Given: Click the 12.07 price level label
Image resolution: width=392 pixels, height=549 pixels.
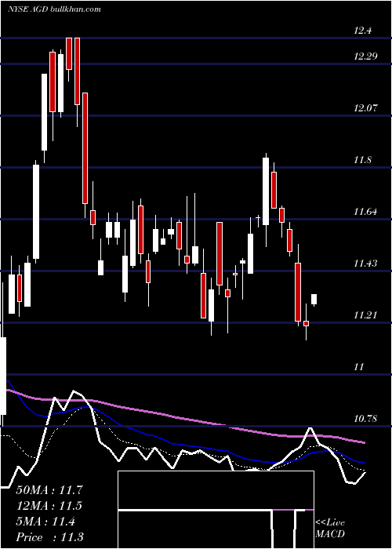Looking at the screenshot, I should pos(365,108).
